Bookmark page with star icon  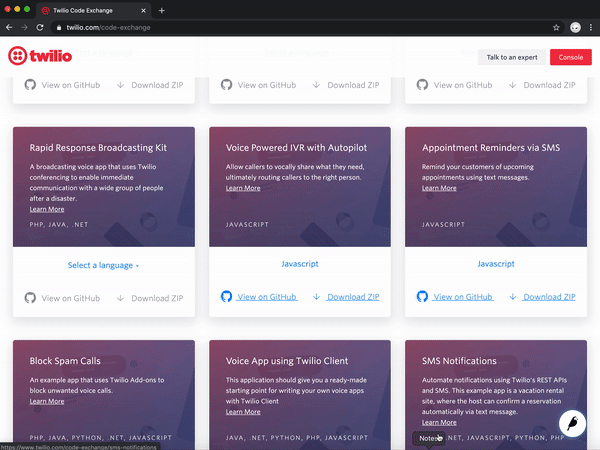pos(556,28)
